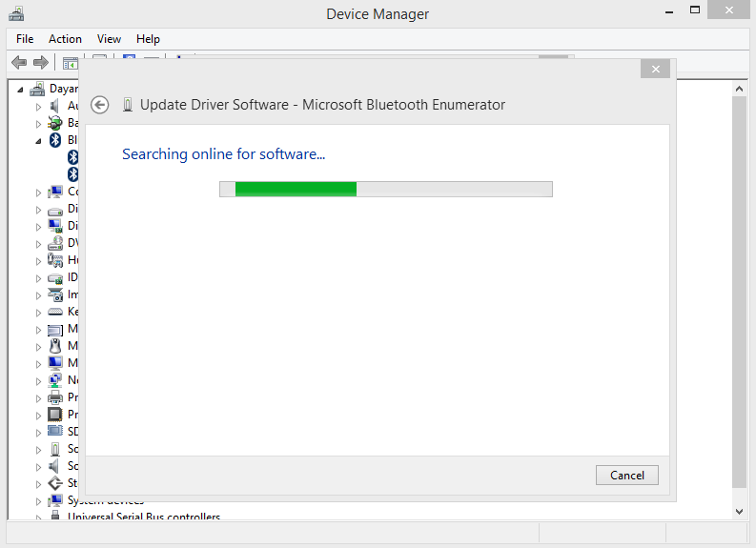
Task: Select the Disk drives icon in the tree
Action: 55,211
